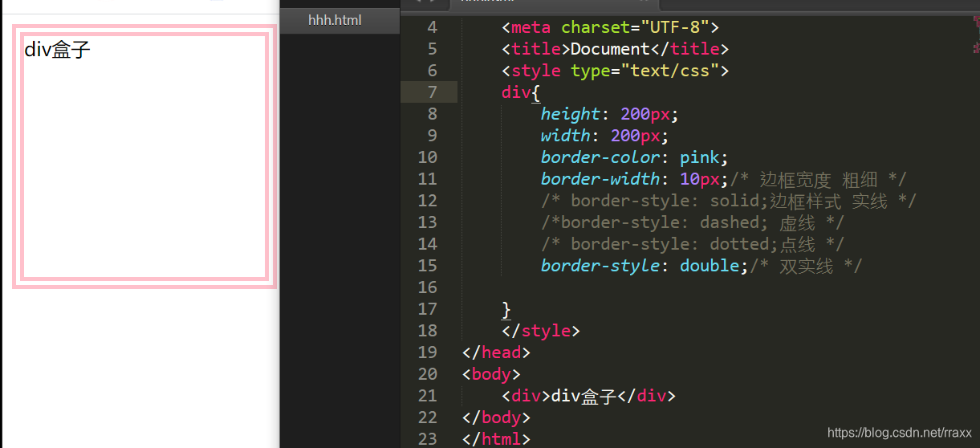Click the opening <body> tag
The image size is (980, 448).
pos(491,374)
